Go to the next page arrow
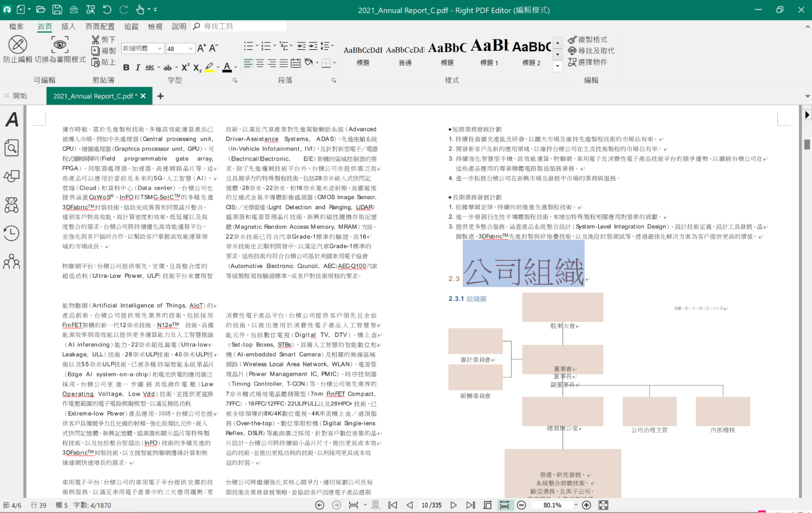Image resolution: width=812 pixels, height=513 pixels. pyautogui.click(x=453, y=505)
